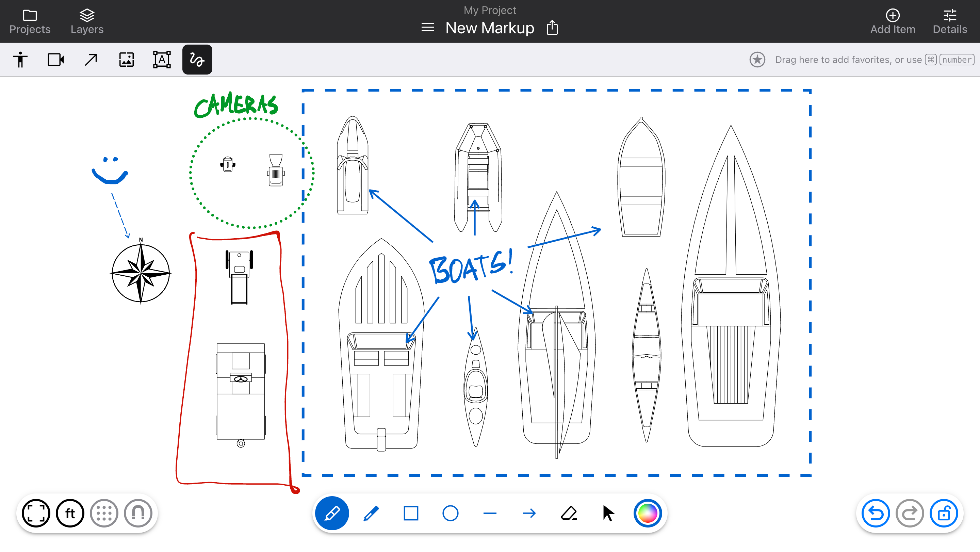Select the eraser tool
The height and width of the screenshot is (552, 980).
(569, 513)
